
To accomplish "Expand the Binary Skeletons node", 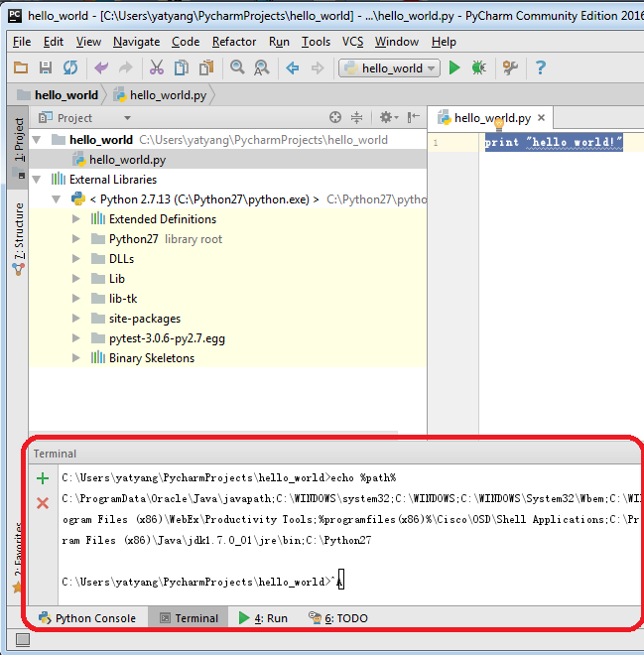I will [x=76, y=358].
